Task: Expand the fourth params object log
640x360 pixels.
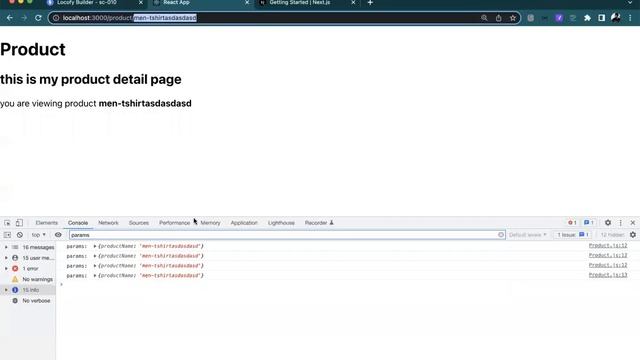Action: point(95,276)
